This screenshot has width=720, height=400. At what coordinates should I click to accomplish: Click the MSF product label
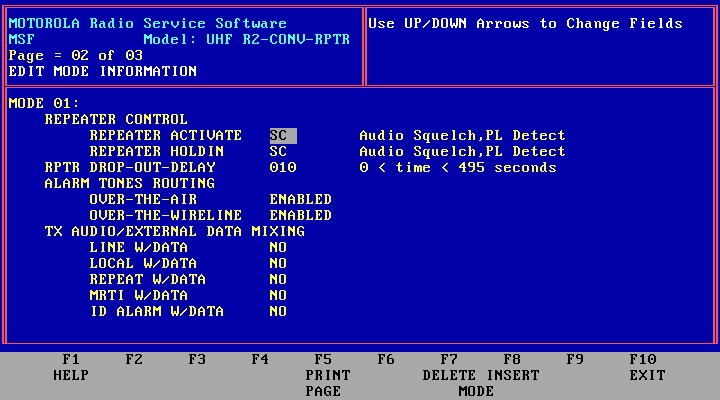coord(22,39)
